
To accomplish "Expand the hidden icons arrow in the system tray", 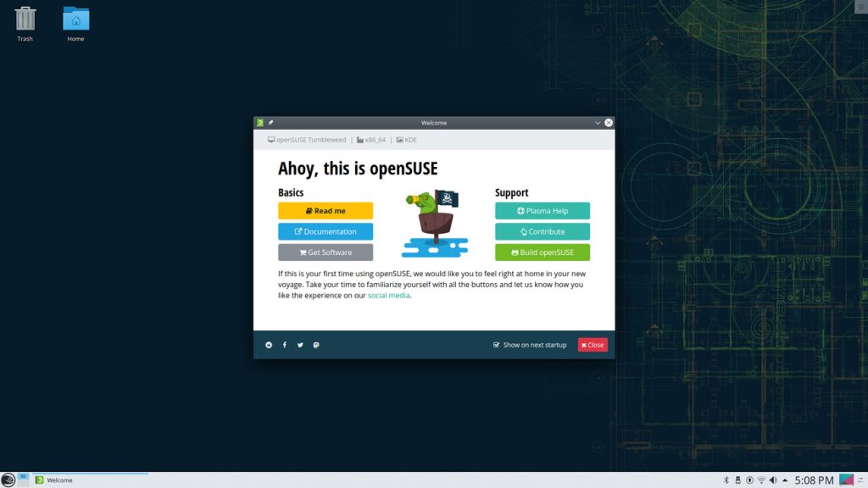I will coord(784,480).
